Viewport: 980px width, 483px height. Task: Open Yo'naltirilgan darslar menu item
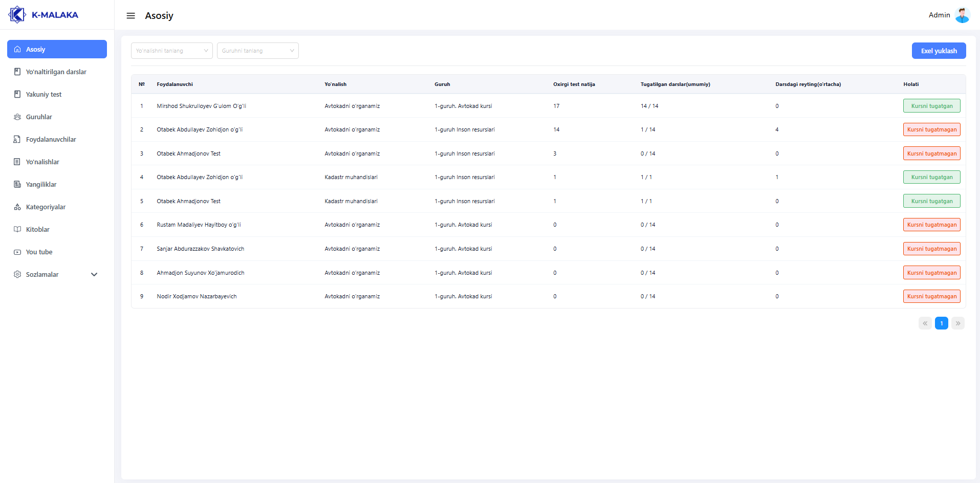pyautogui.click(x=57, y=72)
